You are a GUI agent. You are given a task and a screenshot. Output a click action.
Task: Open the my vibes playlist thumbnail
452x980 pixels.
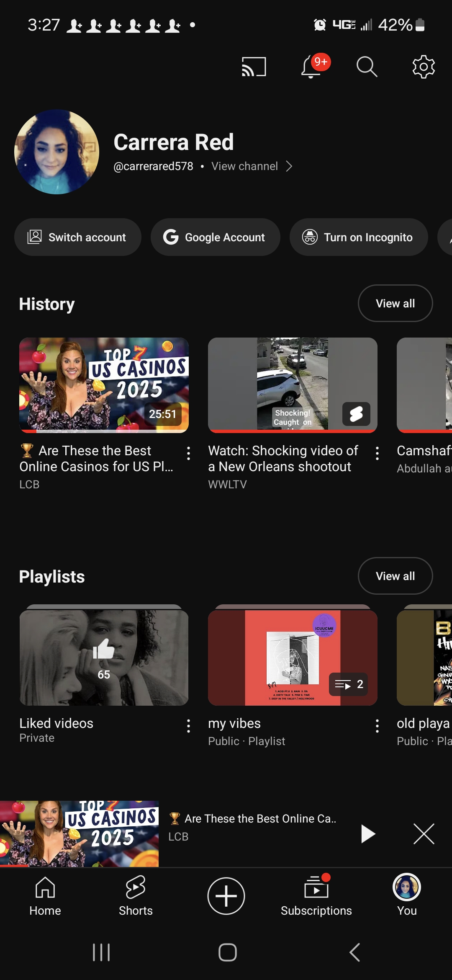point(293,658)
